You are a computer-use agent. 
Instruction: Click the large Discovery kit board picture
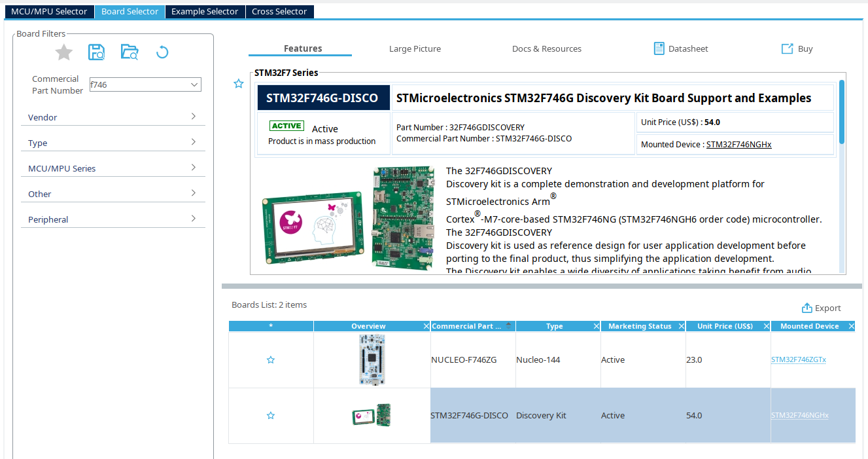348,219
